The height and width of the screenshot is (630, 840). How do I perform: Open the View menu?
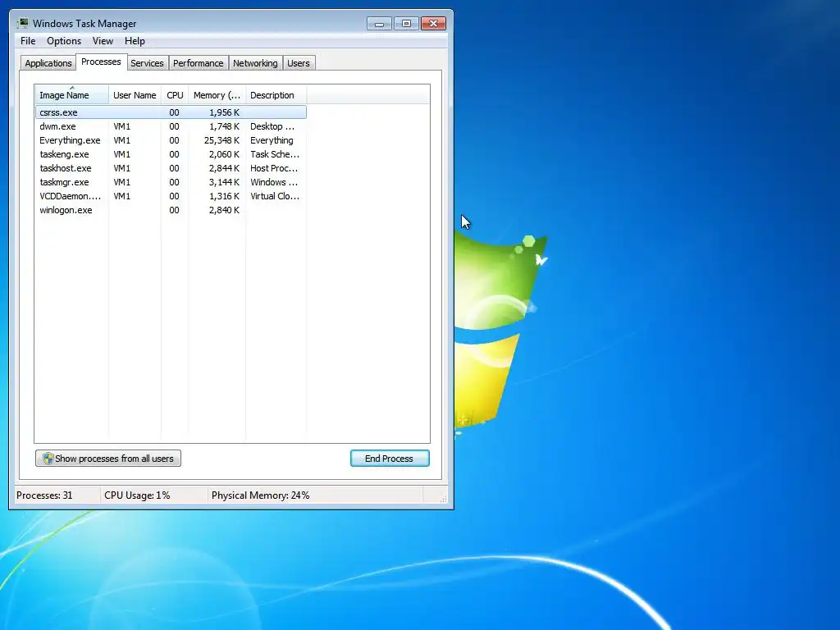point(103,41)
